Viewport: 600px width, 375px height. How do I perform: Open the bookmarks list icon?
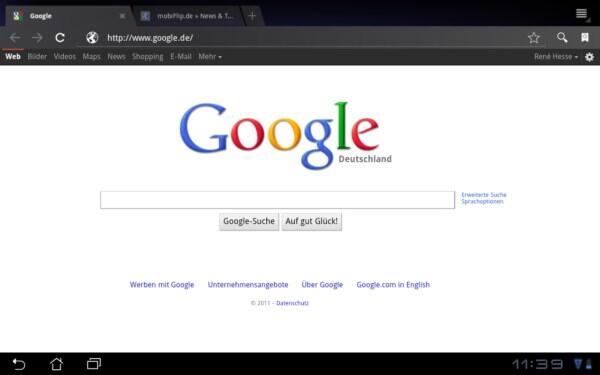pyautogui.click(x=585, y=37)
